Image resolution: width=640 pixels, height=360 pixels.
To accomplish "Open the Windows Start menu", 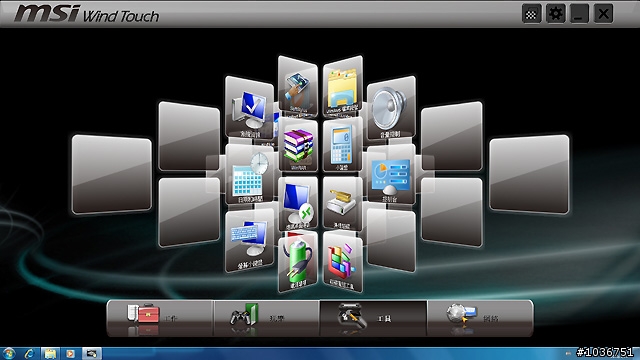I will click(9, 353).
